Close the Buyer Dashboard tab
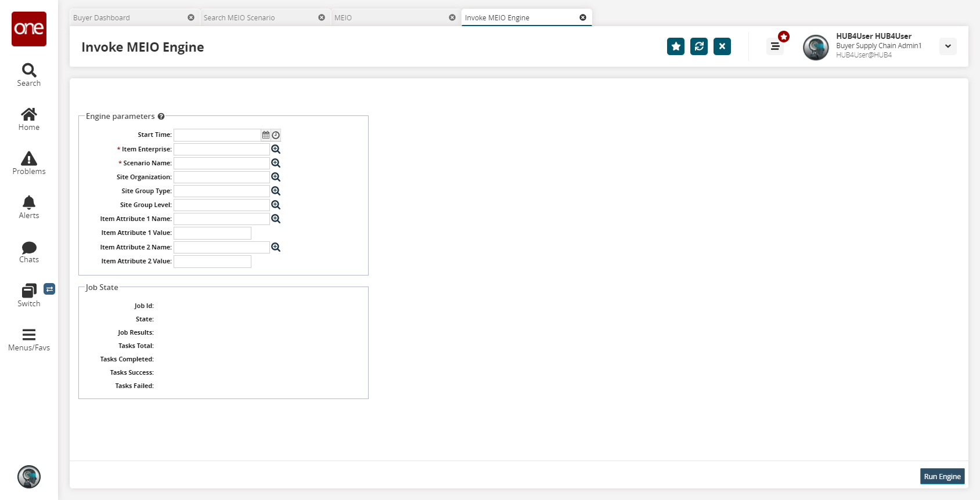This screenshot has width=980, height=500. point(191,17)
